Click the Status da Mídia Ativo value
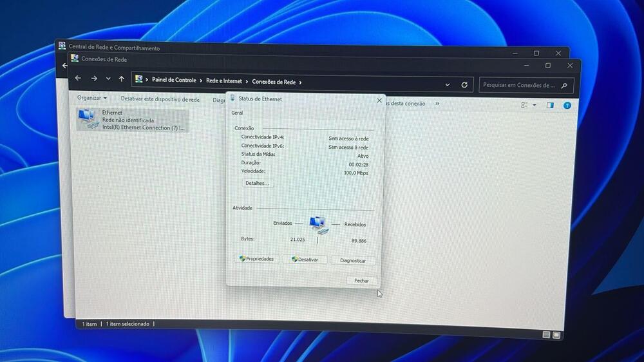 [363, 156]
